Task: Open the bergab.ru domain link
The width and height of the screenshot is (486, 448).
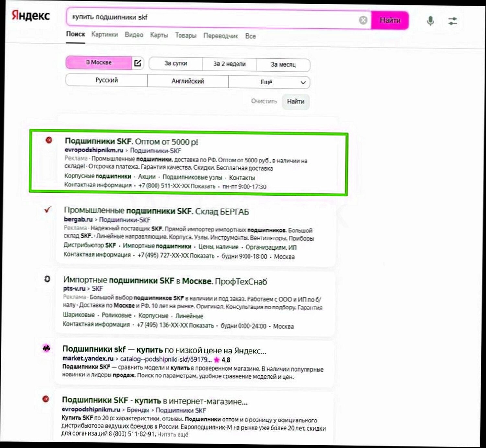Action: click(78, 219)
